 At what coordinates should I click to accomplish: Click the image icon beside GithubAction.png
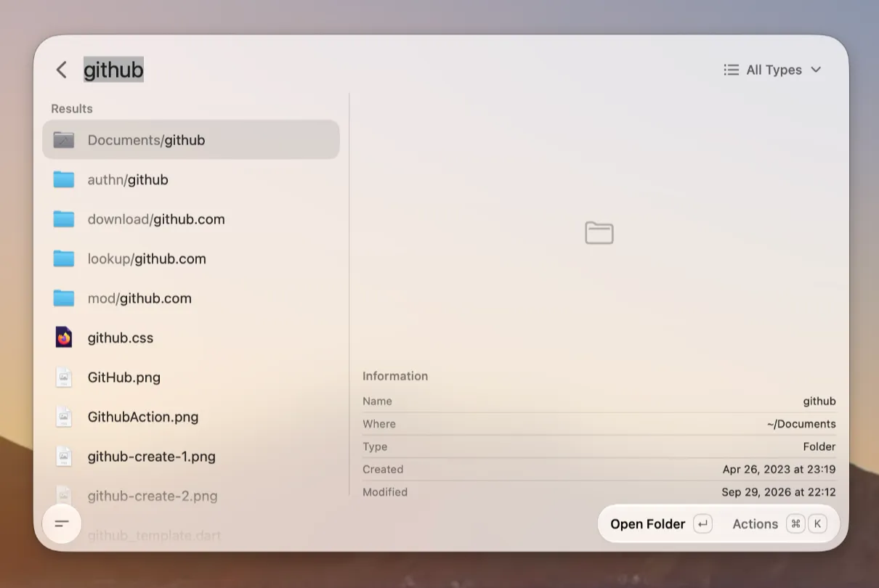coord(64,417)
